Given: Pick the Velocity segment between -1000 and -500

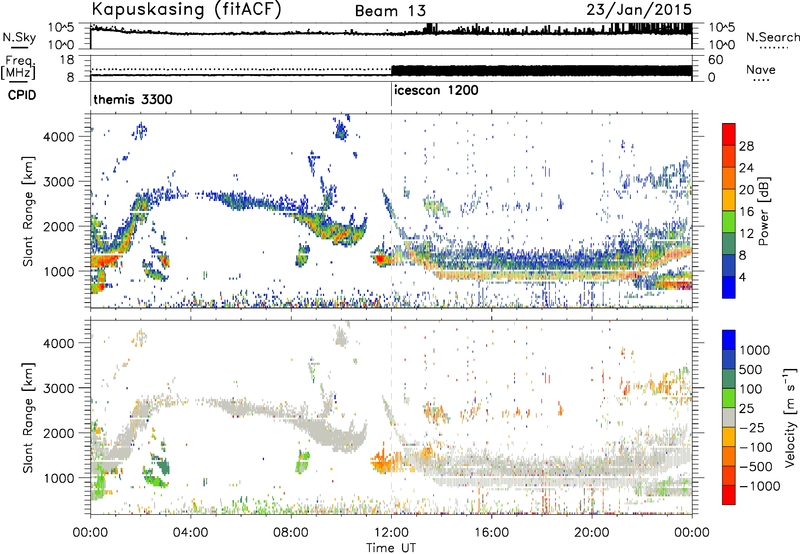Looking at the screenshot, I should click(x=729, y=475).
